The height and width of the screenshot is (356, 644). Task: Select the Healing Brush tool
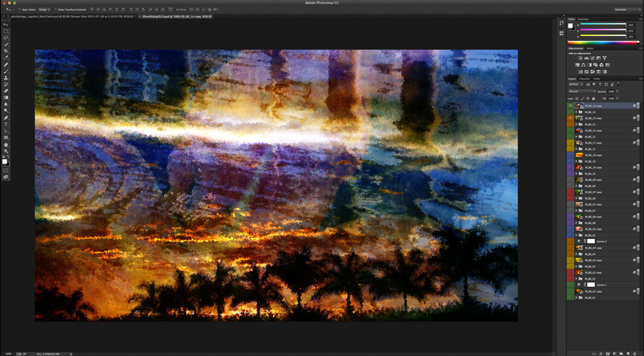coord(6,64)
